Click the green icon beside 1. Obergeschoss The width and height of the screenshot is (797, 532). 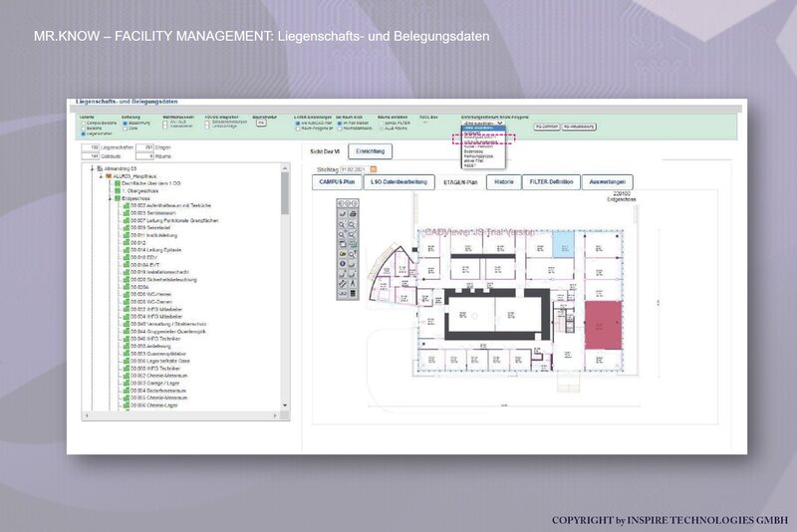[118, 191]
